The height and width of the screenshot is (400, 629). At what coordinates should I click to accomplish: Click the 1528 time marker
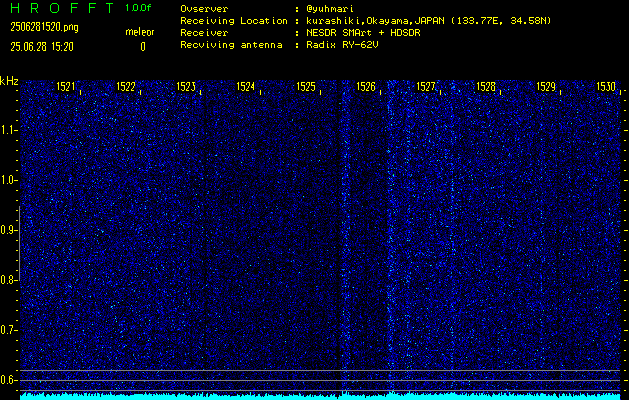486,86
